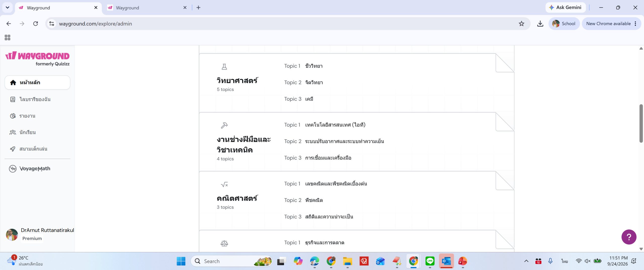644x270 pixels.
Task: Select topic สถิติและความน่าจะเป็น
Action: pos(329,217)
